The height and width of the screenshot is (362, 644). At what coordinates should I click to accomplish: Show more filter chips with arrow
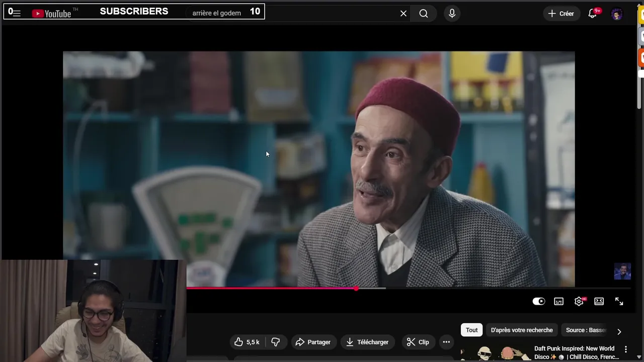(619, 331)
